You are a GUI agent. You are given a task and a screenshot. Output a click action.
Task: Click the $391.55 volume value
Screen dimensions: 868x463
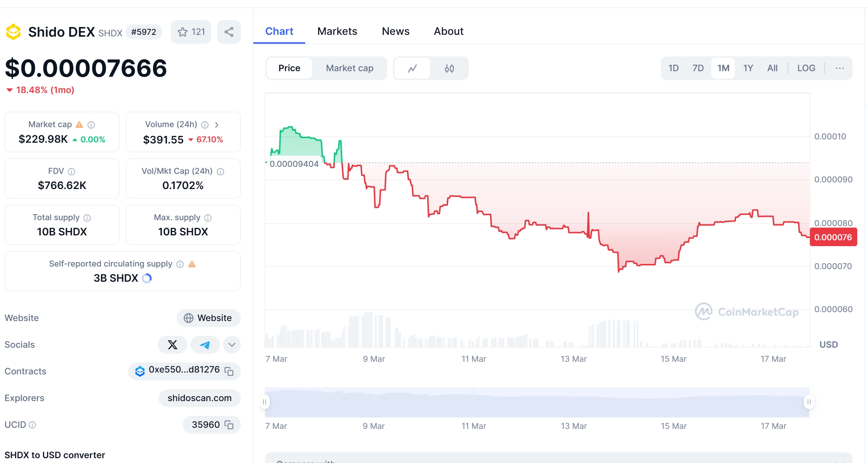click(x=163, y=140)
